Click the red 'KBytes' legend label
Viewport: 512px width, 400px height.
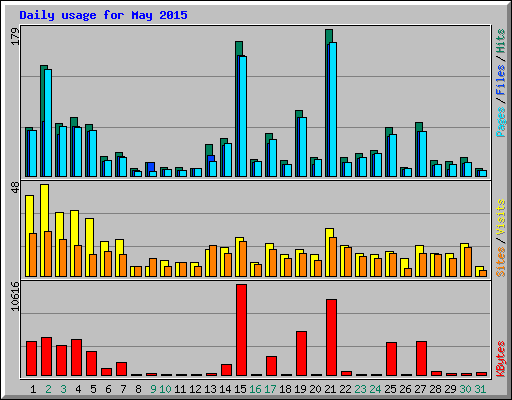pos(501,359)
